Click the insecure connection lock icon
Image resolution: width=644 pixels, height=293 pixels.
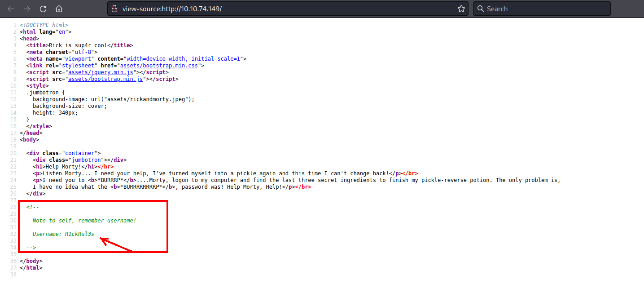[114, 9]
